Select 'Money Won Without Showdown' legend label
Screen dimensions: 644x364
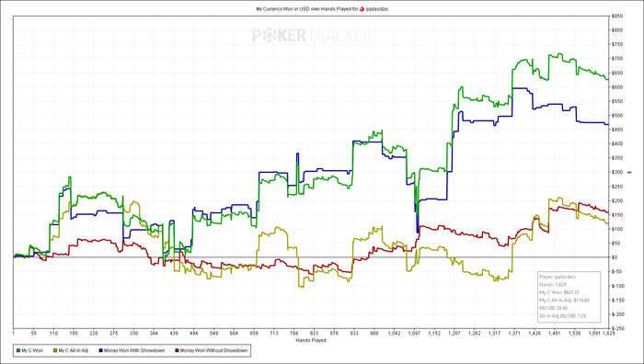(x=213, y=350)
